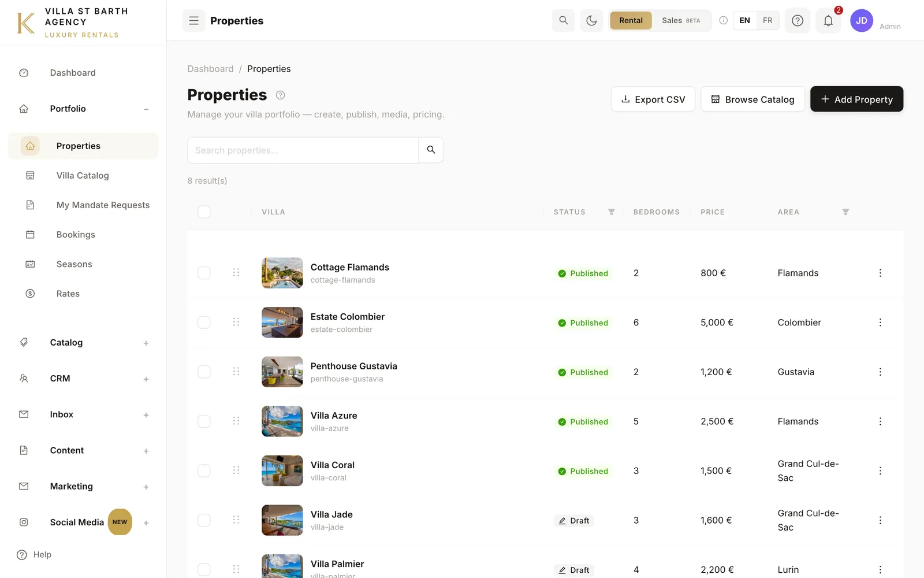Open Villa Catalog in the sidebar
The image size is (924, 578).
[x=83, y=175]
